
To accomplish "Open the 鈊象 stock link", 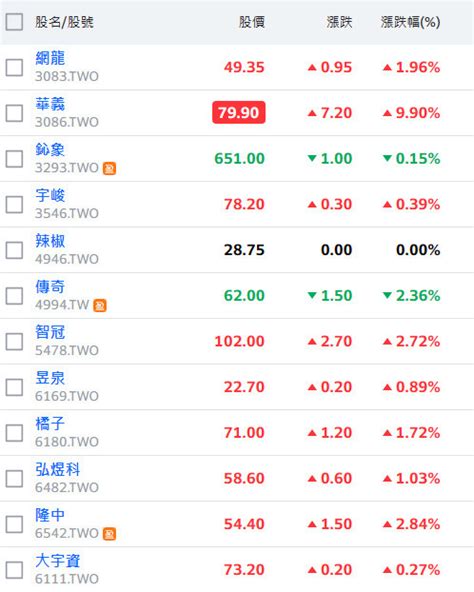I will [50, 150].
